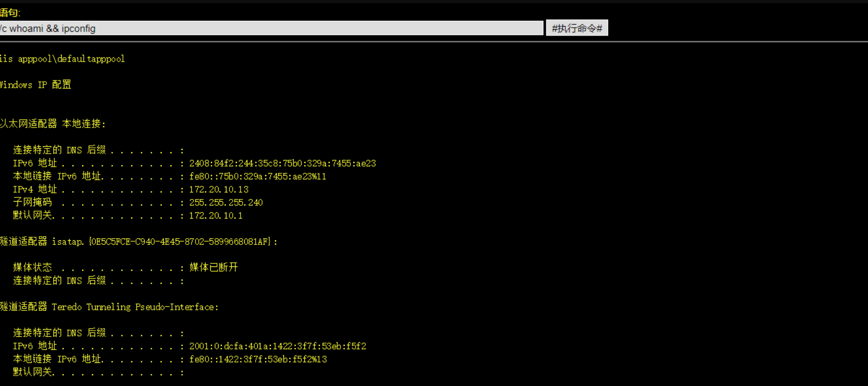This screenshot has width=868, height=386.
Task: Click the IPv4 地址 label
Action: coord(35,190)
